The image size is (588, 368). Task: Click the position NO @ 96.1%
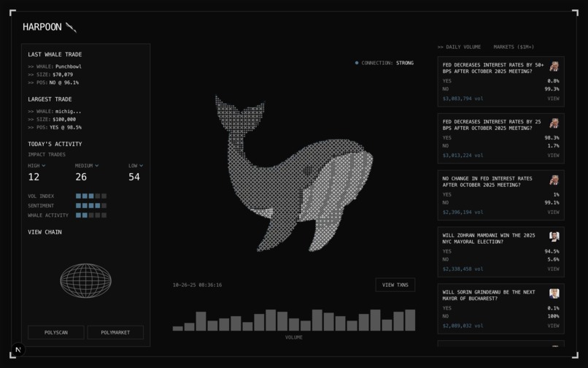pos(64,83)
